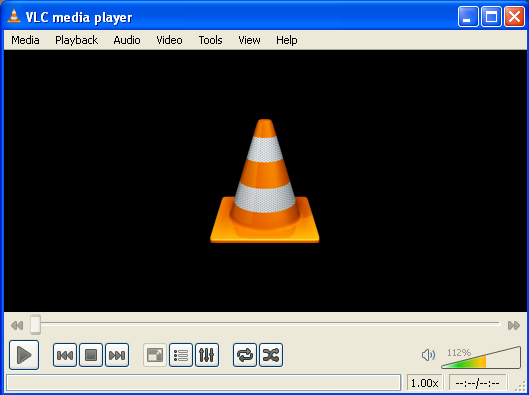Open the View menu

click(x=249, y=40)
